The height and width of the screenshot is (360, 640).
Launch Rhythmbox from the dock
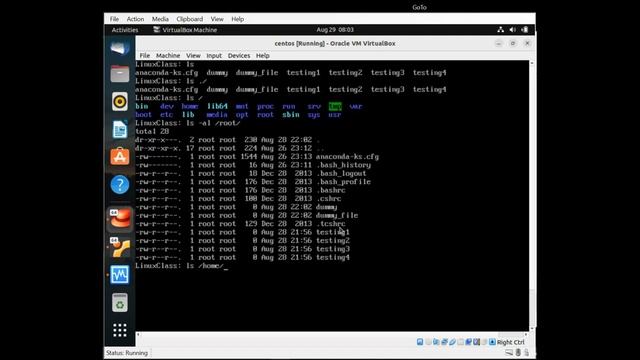(x=120, y=102)
